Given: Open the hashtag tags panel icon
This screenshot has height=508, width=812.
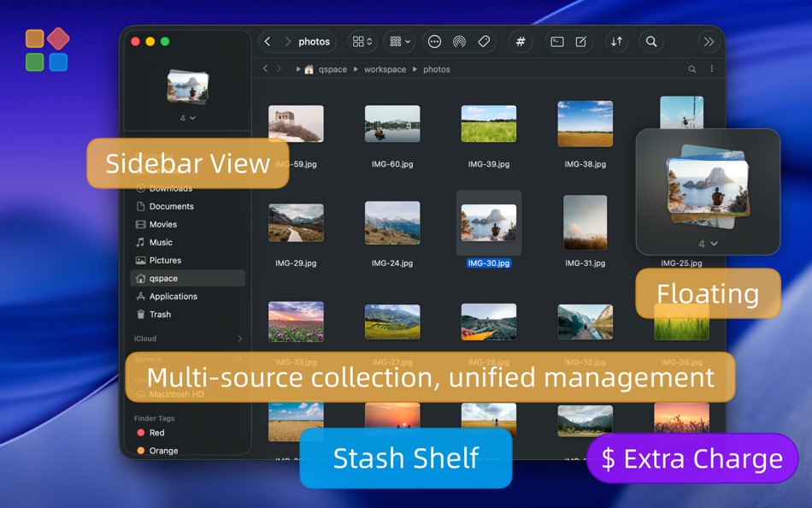Looking at the screenshot, I should 520,41.
